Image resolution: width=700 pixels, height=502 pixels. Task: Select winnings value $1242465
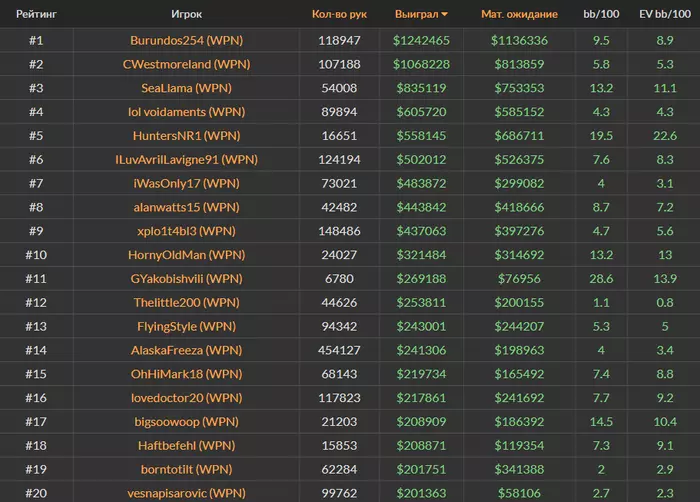[421, 41]
